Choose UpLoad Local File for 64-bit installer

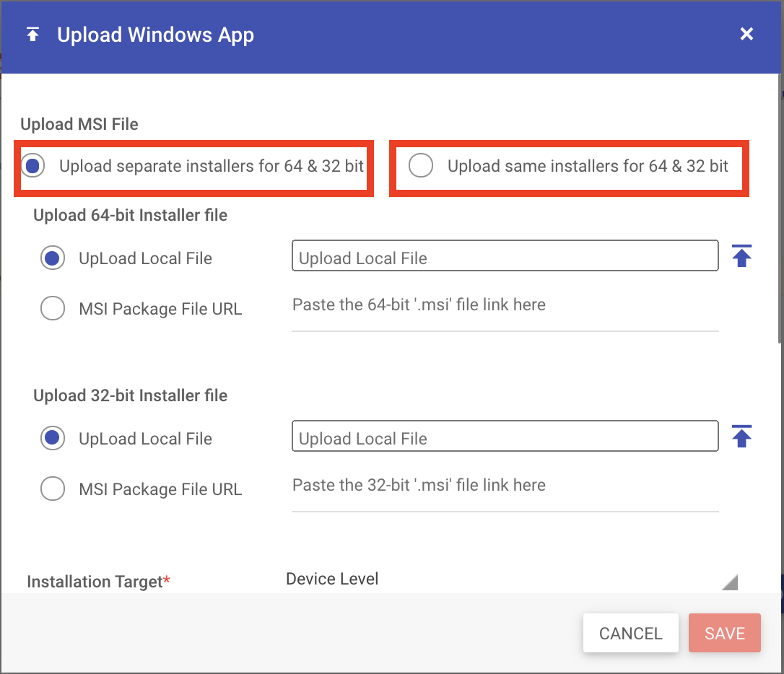tap(53, 258)
